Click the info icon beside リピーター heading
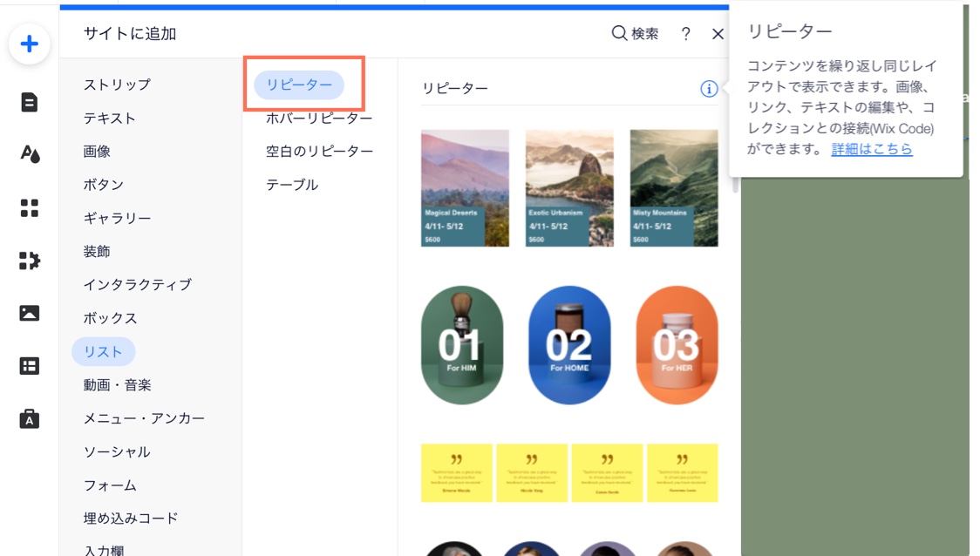This screenshot has height=556, width=980. click(x=709, y=89)
